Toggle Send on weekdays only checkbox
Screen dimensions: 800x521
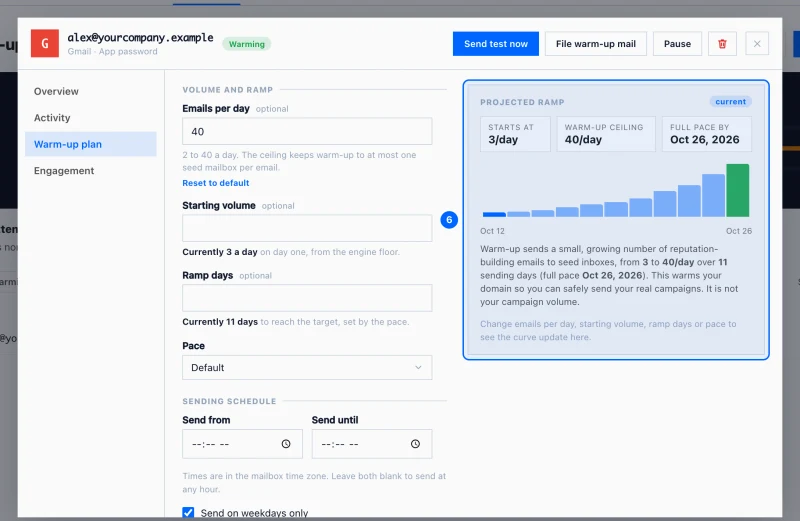tap(188, 512)
